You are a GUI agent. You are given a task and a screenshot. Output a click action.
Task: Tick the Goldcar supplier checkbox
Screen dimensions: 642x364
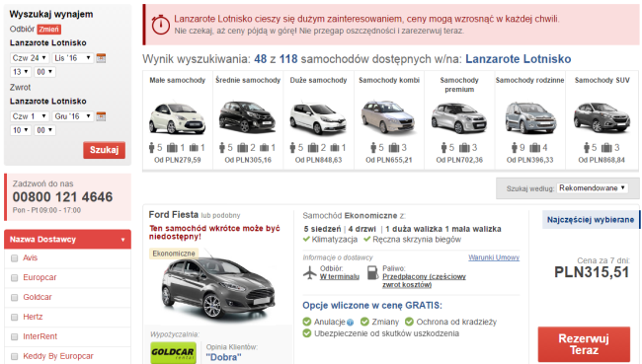(x=15, y=298)
